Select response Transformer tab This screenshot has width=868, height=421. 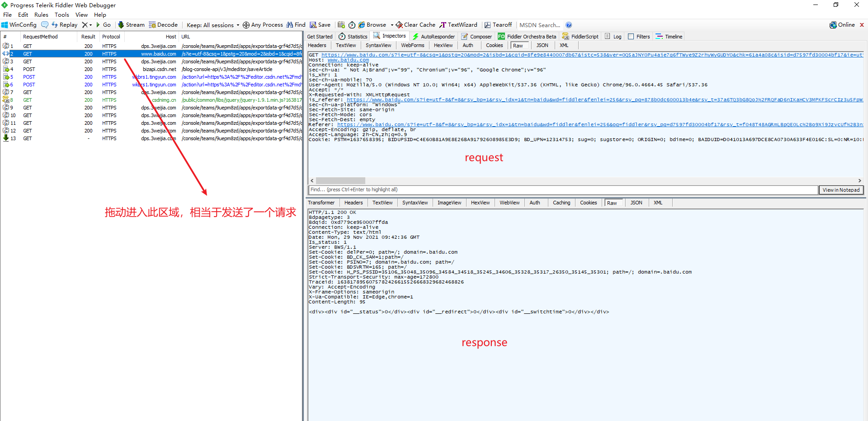coord(321,203)
